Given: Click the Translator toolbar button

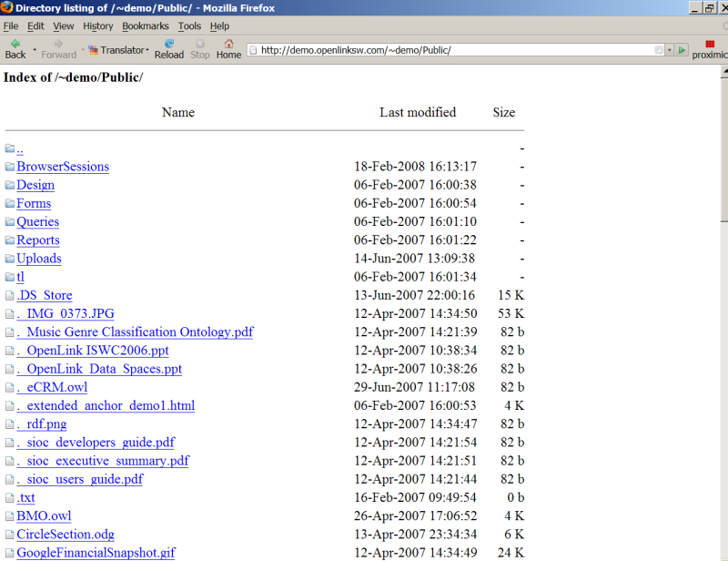Looking at the screenshot, I should [x=116, y=50].
